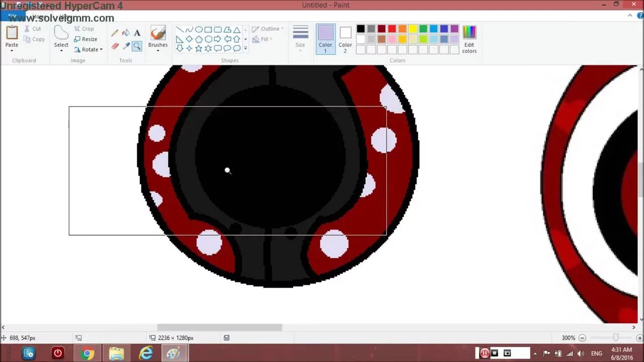644x362 pixels.
Task: Select the Color picker eyedropper tool
Action: coord(126,46)
